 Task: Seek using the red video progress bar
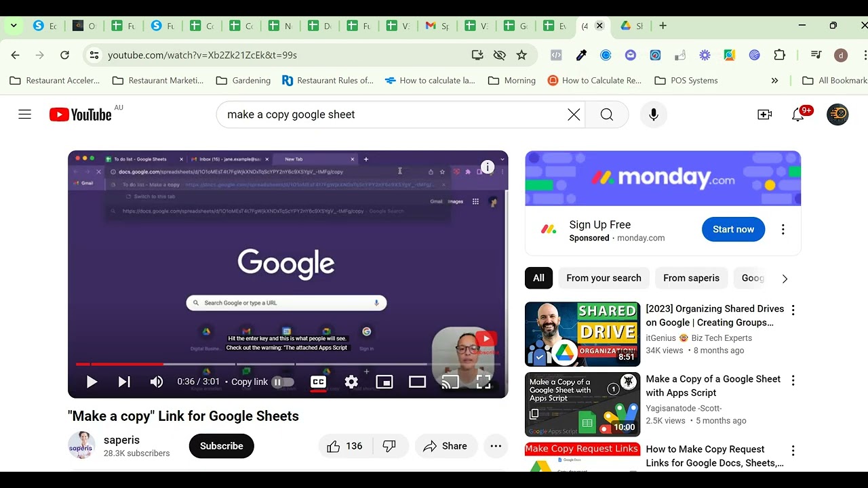point(288,364)
